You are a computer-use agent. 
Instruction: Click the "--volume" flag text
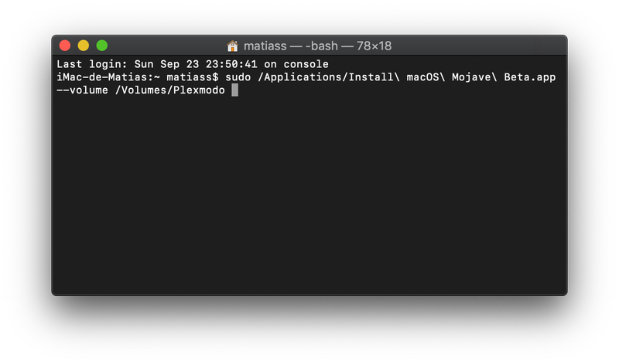click(82, 90)
